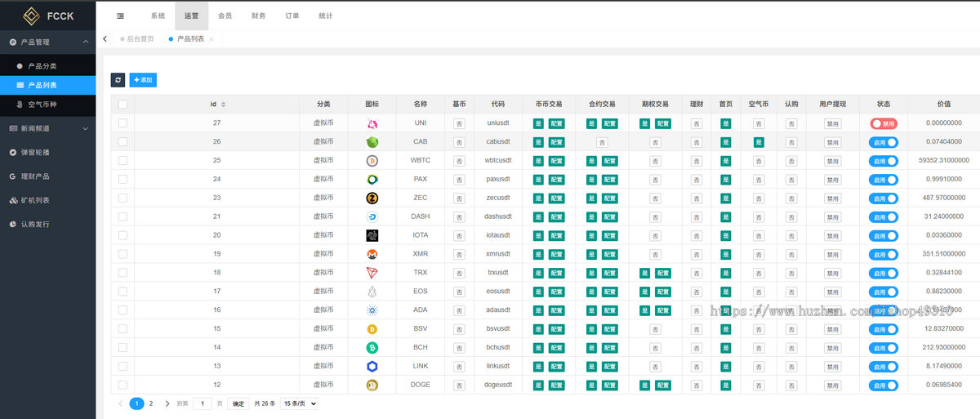The height and width of the screenshot is (419, 980).
Task: Open 理财产品 in the sidebar
Action: coord(34,176)
